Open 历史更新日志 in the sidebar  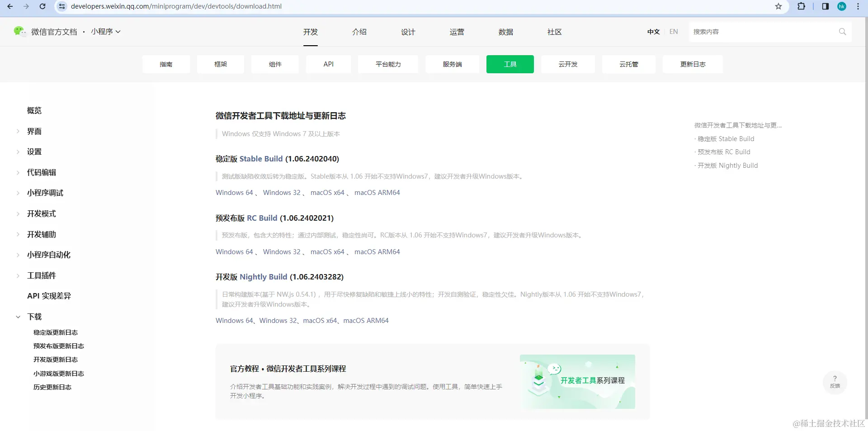[52, 387]
